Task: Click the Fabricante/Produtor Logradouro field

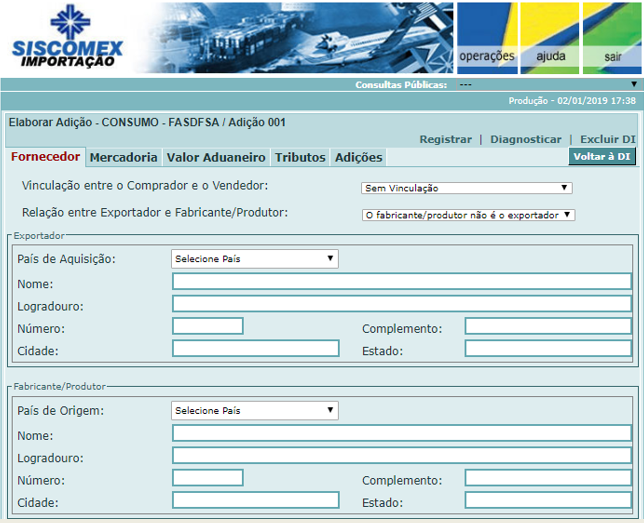Action: (402, 456)
